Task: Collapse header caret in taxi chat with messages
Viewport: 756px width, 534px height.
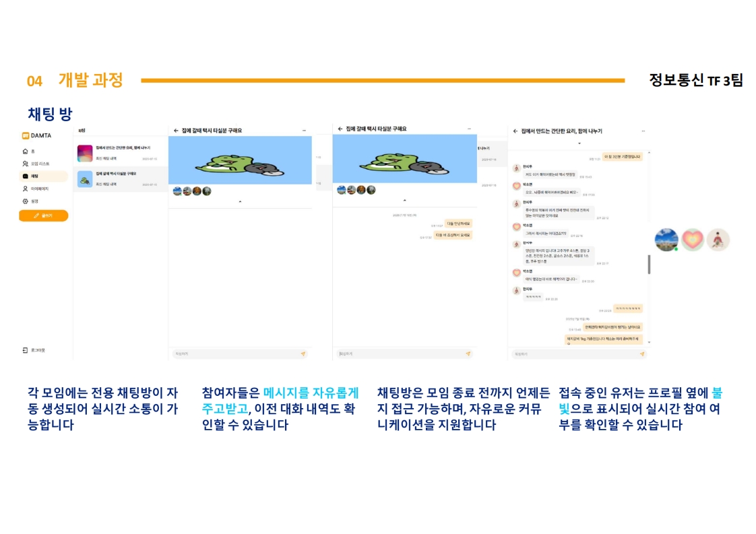Action: (x=404, y=200)
